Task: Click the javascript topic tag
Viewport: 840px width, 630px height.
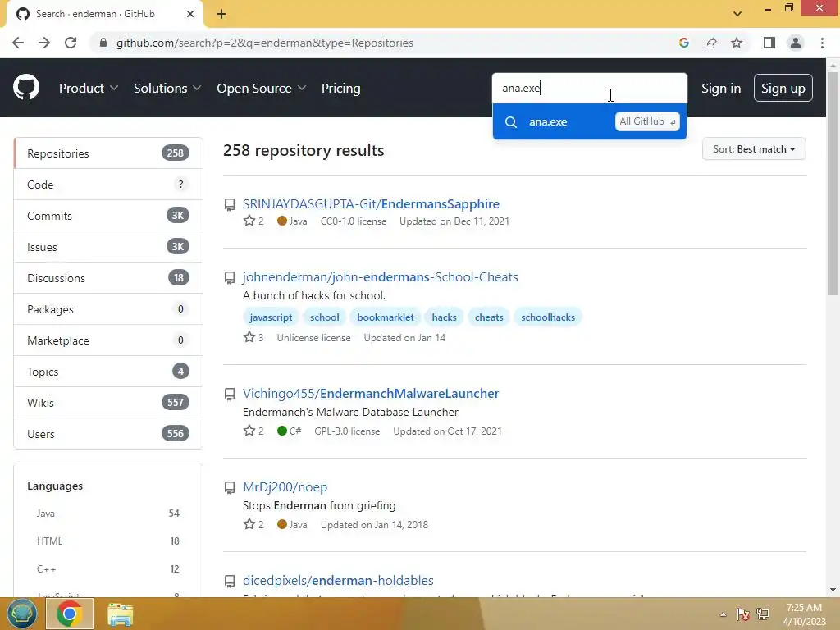Action: tap(271, 317)
